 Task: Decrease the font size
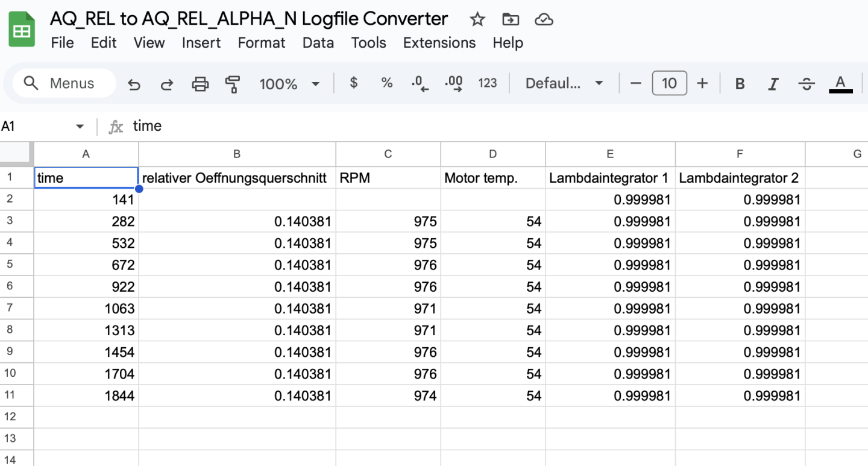[636, 83]
